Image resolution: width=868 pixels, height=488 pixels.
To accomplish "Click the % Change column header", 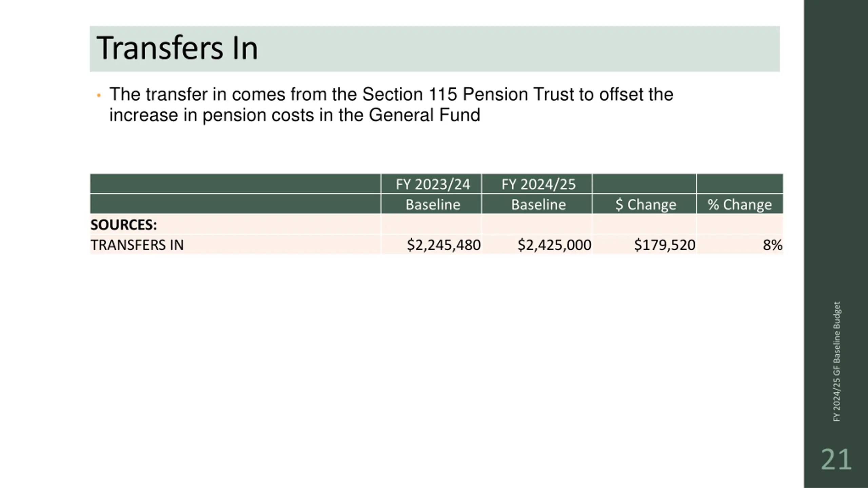I will click(739, 204).
